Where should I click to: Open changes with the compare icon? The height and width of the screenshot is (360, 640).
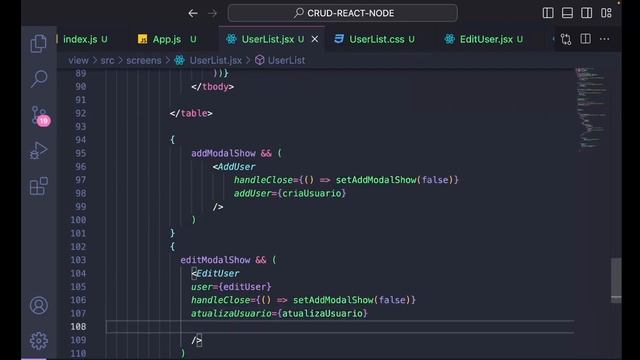[x=566, y=39]
